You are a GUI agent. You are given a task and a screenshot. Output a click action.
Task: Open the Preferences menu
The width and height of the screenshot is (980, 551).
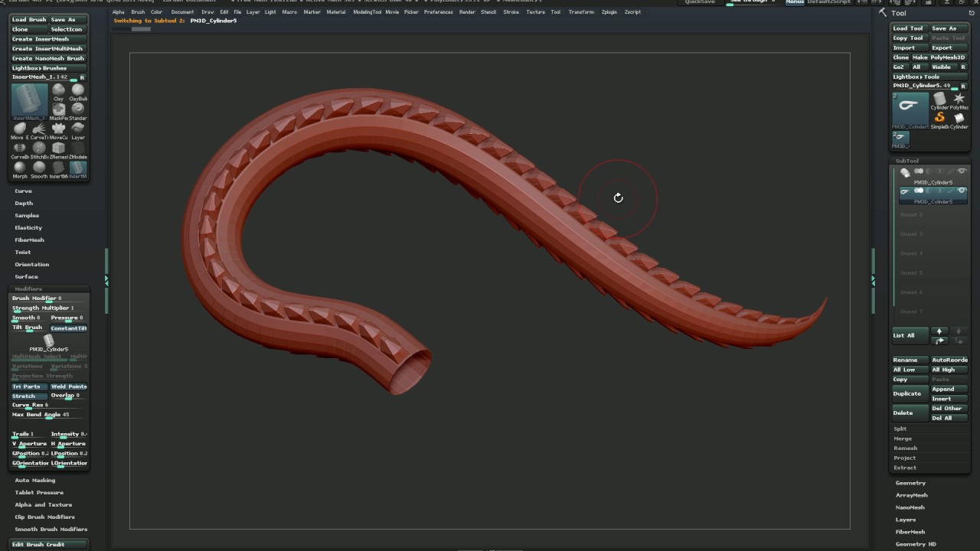[439, 12]
